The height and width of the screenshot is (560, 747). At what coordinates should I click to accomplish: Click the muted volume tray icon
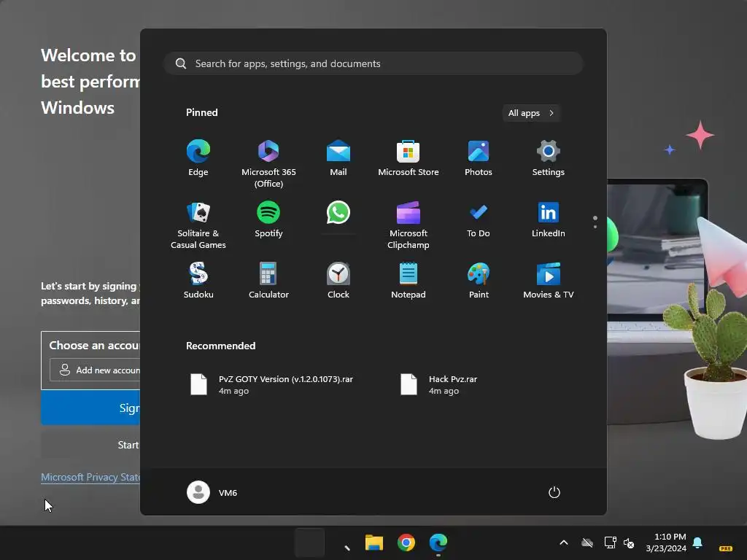pos(629,542)
